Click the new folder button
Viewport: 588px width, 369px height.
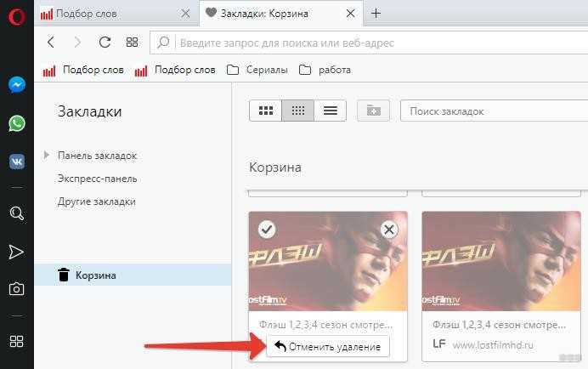[374, 111]
